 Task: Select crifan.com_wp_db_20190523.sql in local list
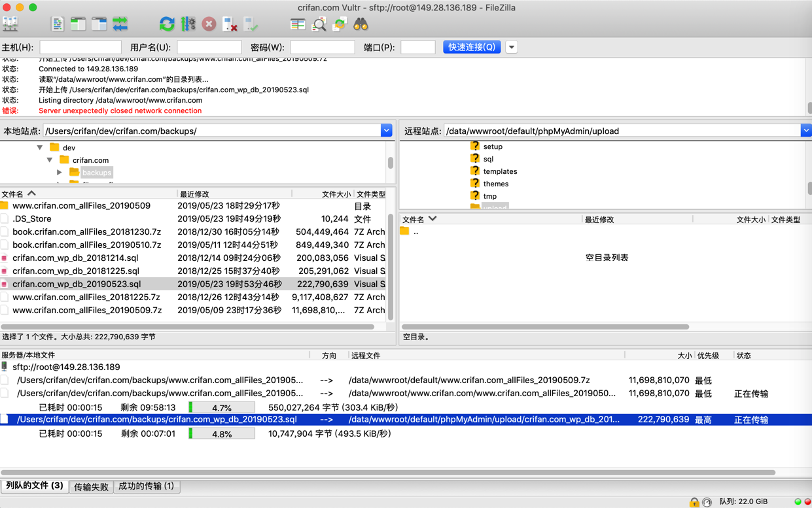(194, 284)
